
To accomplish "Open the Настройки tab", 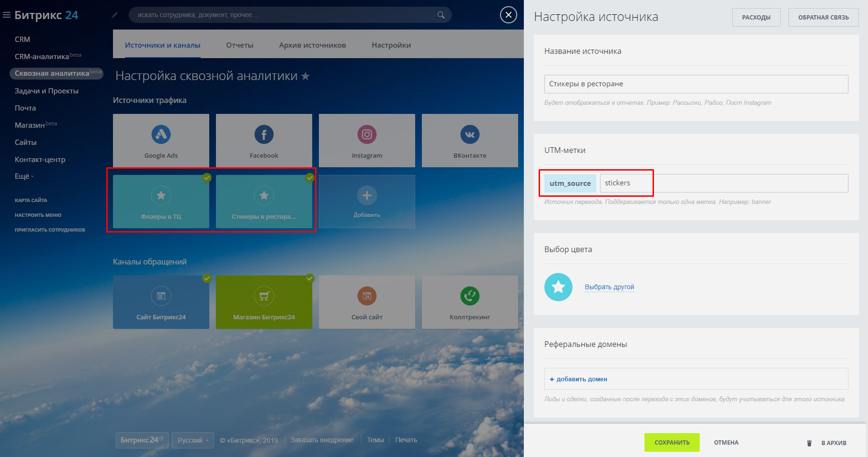I will (391, 45).
